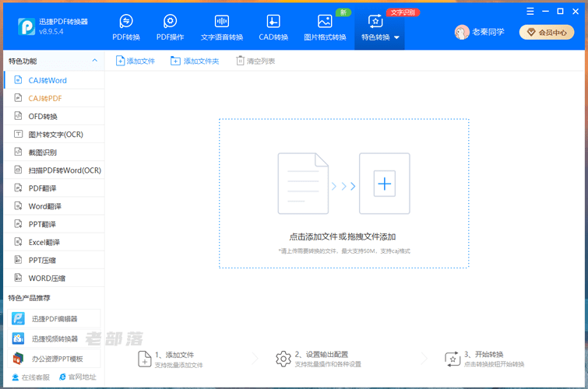The width and height of the screenshot is (588, 389).
Task: Click 清空列表 trash button
Action: point(255,61)
